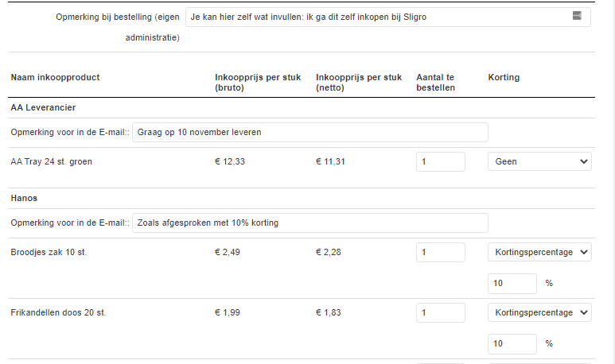615x364 pixels.
Task: Open the Kortingspercentage dropdown for Frikandellen doos
Action: [539, 312]
